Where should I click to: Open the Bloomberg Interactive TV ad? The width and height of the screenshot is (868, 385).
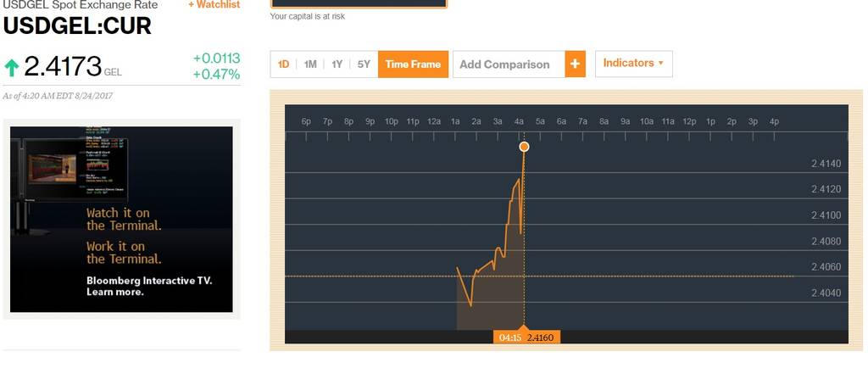(121, 219)
